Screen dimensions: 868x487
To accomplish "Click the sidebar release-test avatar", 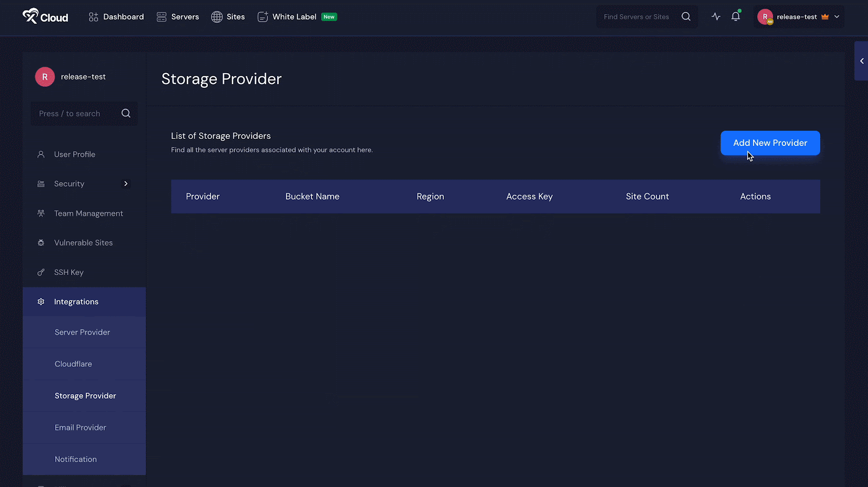I will [45, 77].
